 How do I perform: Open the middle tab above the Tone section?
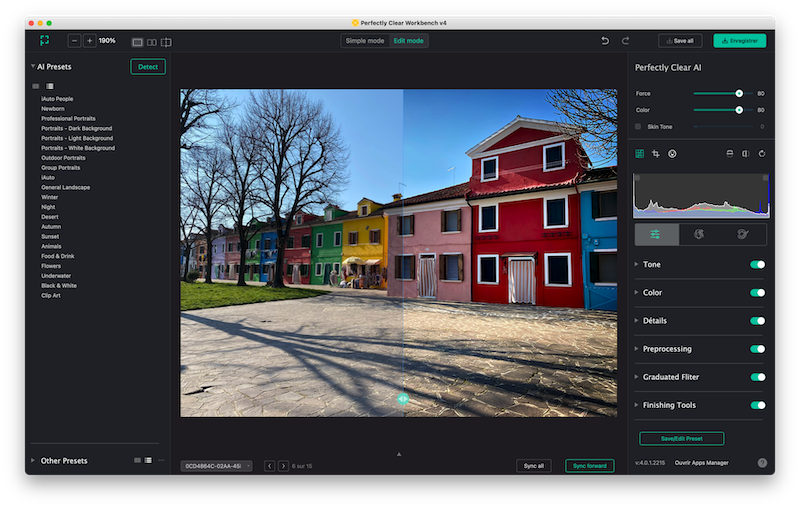(x=699, y=234)
